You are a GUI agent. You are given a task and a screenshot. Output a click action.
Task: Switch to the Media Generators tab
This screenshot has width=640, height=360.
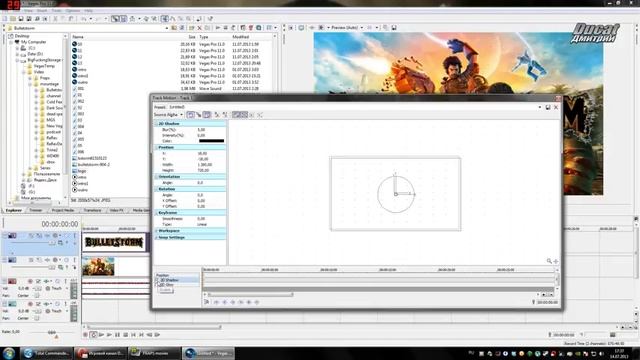click(140, 210)
